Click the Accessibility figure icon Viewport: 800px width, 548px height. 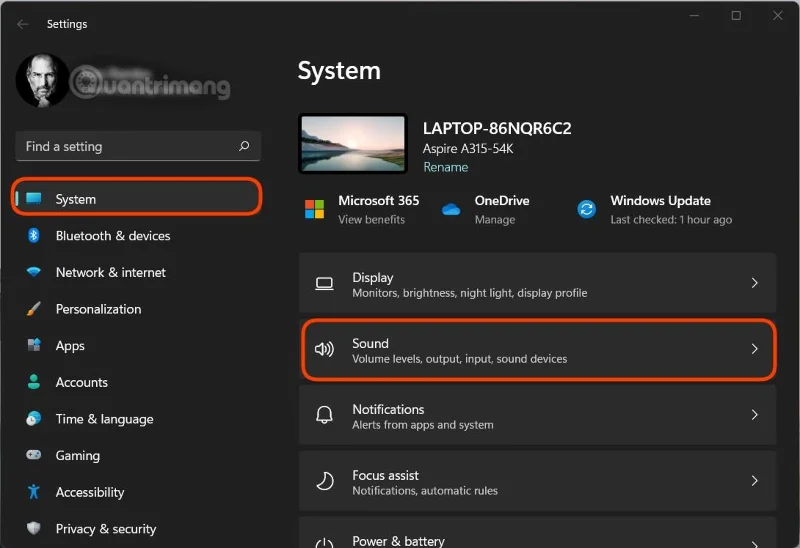(34, 491)
